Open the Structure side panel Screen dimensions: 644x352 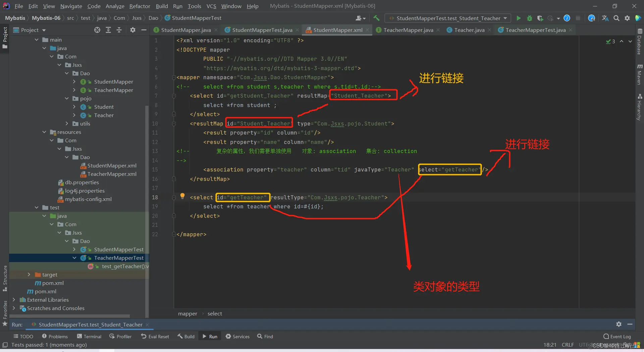pyautogui.click(x=5, y=278)
